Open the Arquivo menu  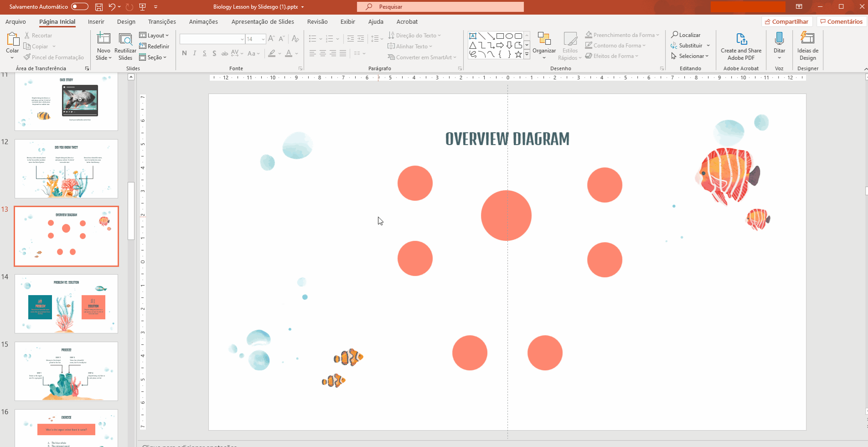(x=15, y=21)
